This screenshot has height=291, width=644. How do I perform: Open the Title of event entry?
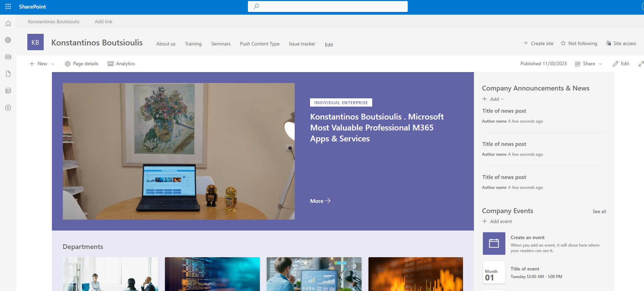click(x=525, y=269)
